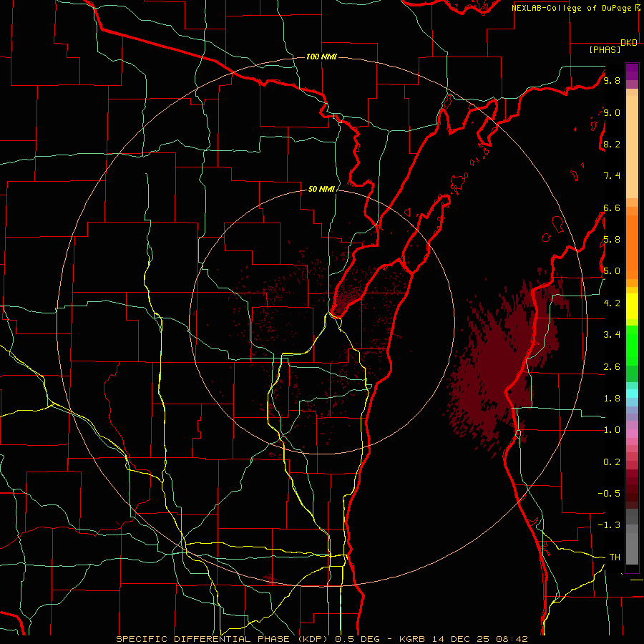
Task: Select the 100 NMI range ring label
Action: pos(321,57)
